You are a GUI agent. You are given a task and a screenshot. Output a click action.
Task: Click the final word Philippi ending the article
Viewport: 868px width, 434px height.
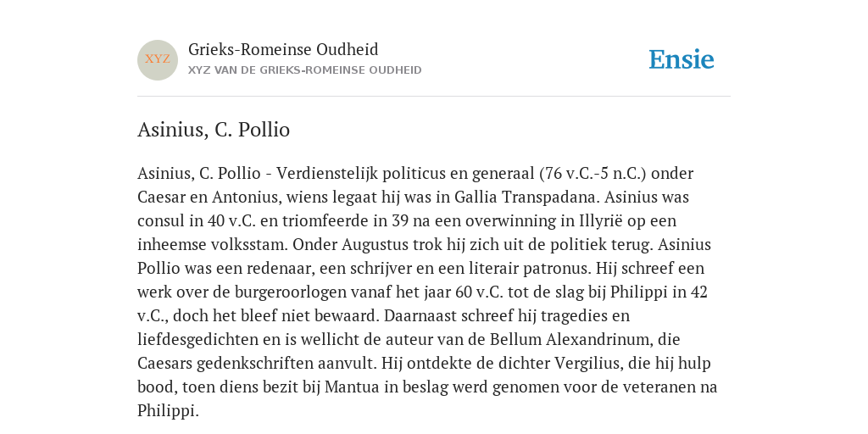168,411
